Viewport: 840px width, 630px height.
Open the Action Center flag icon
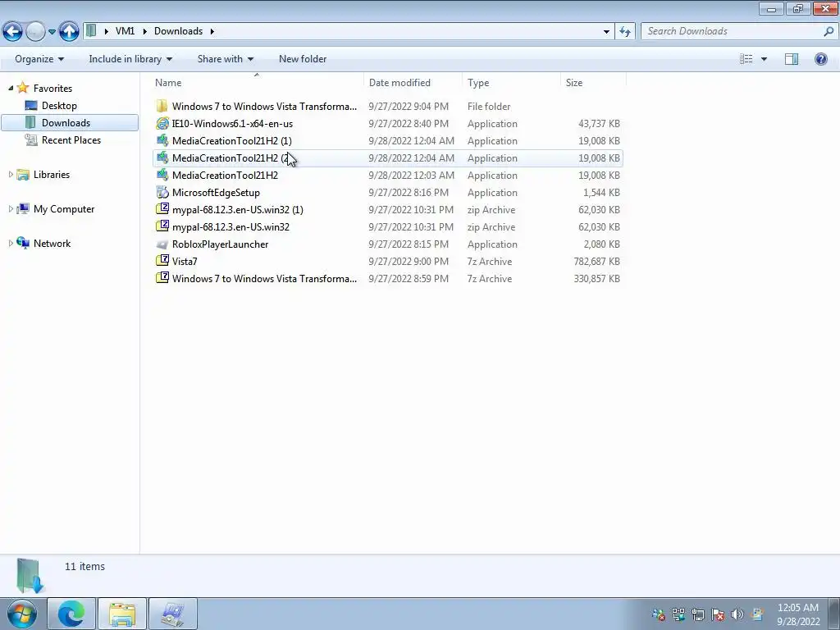718,614
